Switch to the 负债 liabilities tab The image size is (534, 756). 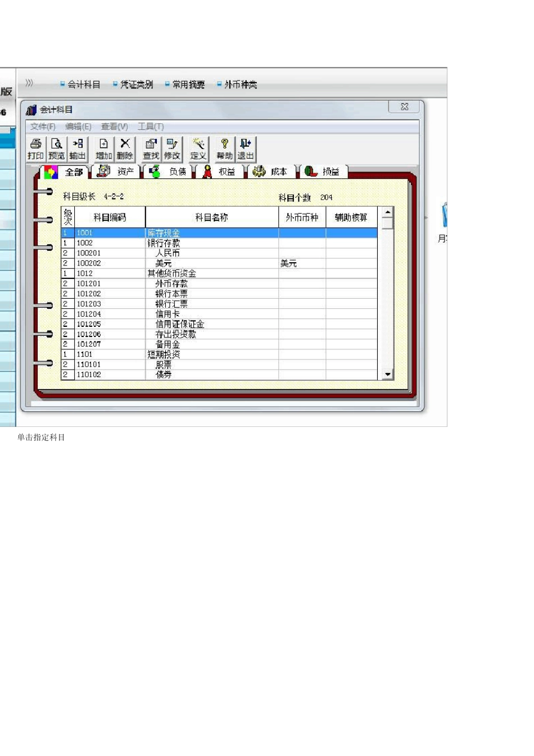[169, 172]
